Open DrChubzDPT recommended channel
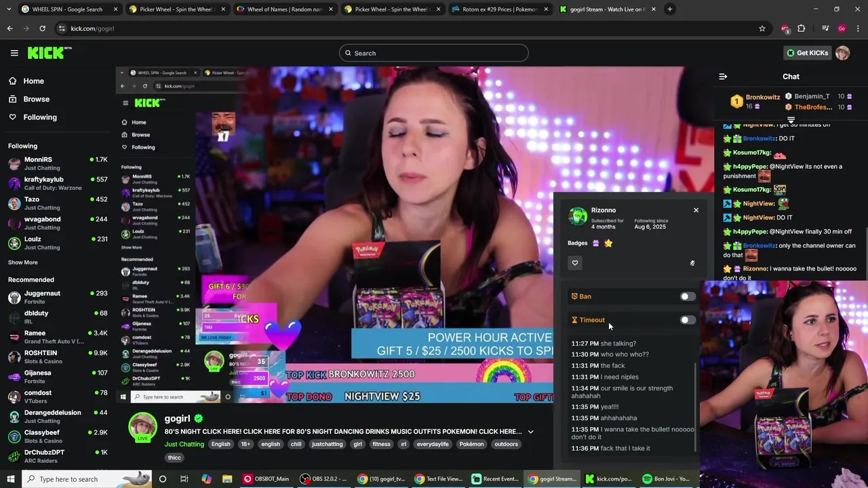 click(58, 456)
